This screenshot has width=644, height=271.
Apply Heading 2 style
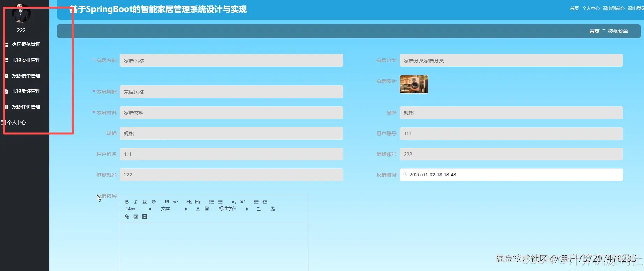(198, 202)
